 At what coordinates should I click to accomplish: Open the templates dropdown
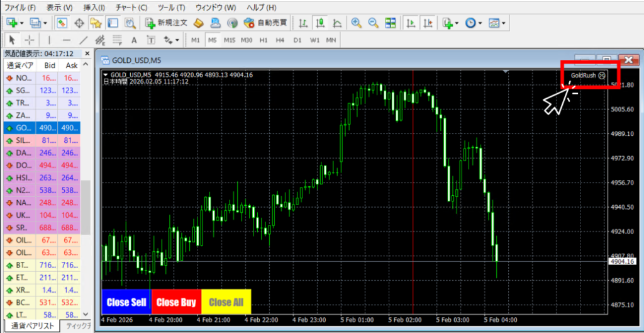504,23
